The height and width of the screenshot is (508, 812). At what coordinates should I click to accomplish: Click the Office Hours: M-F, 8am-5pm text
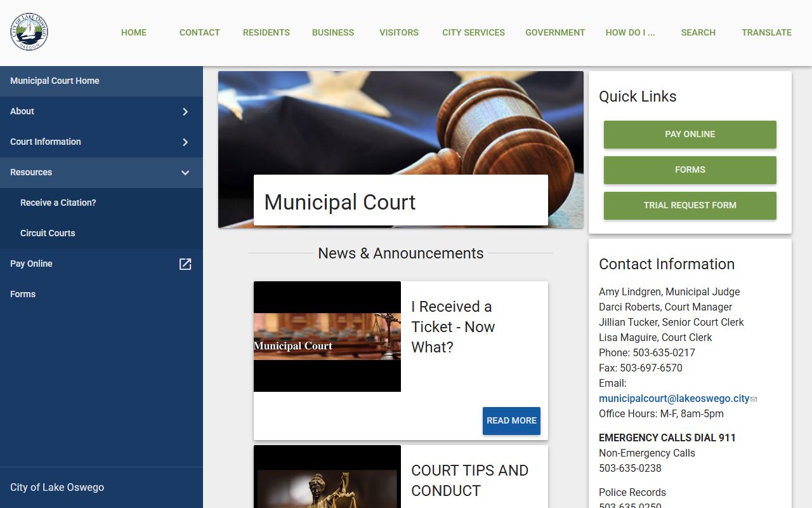(661, 414)
